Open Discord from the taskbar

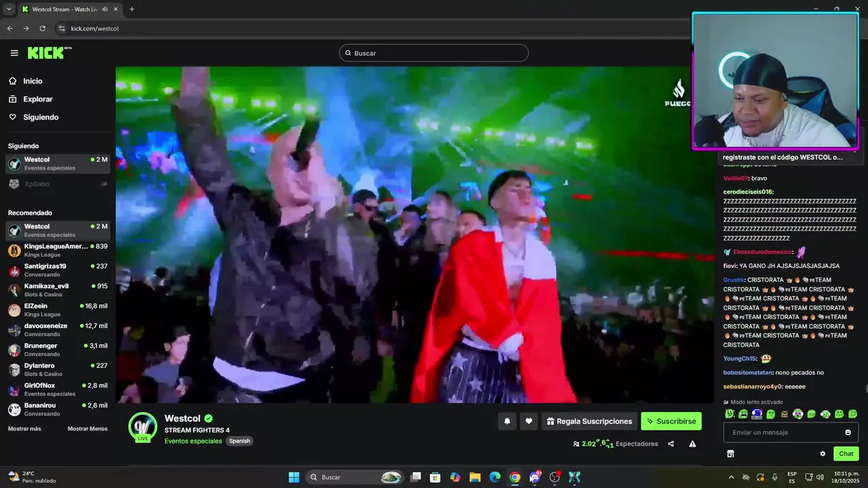tap(535, 477)
